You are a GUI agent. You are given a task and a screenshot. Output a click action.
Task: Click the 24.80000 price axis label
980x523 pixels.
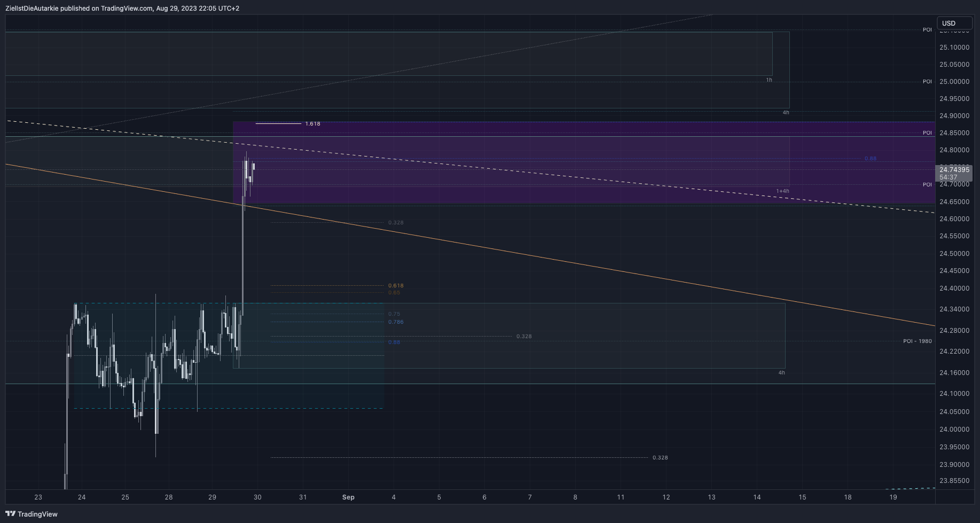[x=954, y=150]
